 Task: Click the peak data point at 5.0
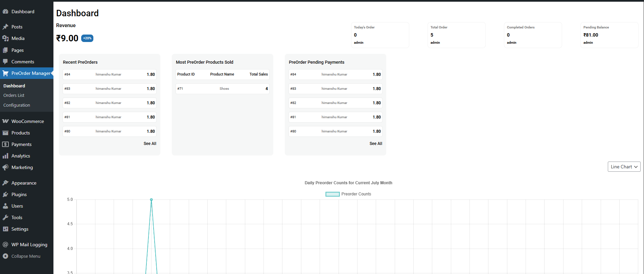click(151, 199)
